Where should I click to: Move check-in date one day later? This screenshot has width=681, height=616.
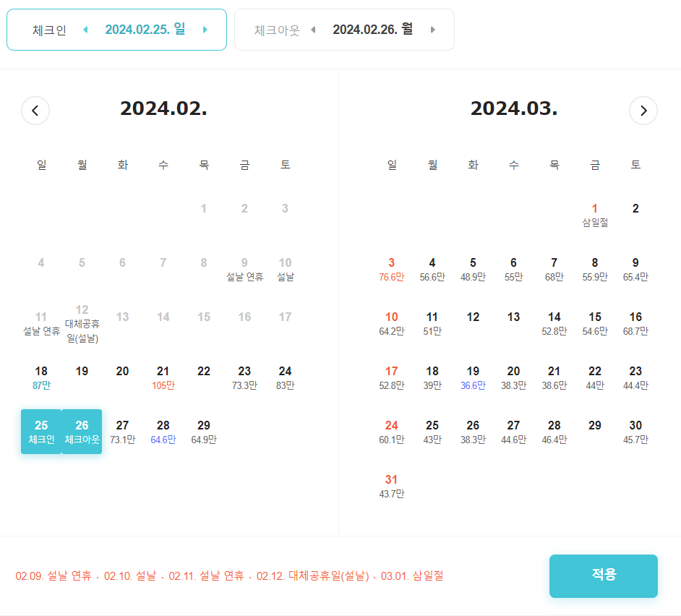205,30
